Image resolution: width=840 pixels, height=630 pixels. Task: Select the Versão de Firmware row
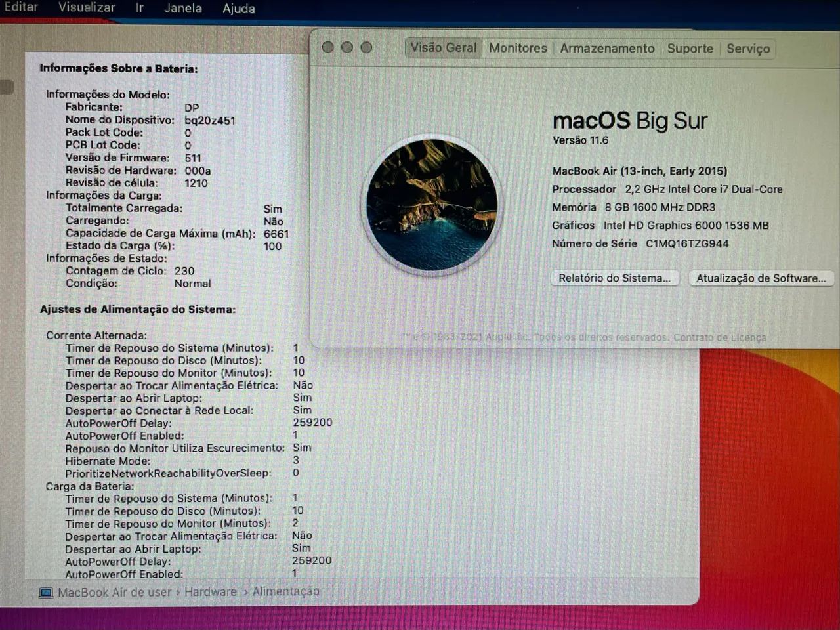tap(133, 157)
